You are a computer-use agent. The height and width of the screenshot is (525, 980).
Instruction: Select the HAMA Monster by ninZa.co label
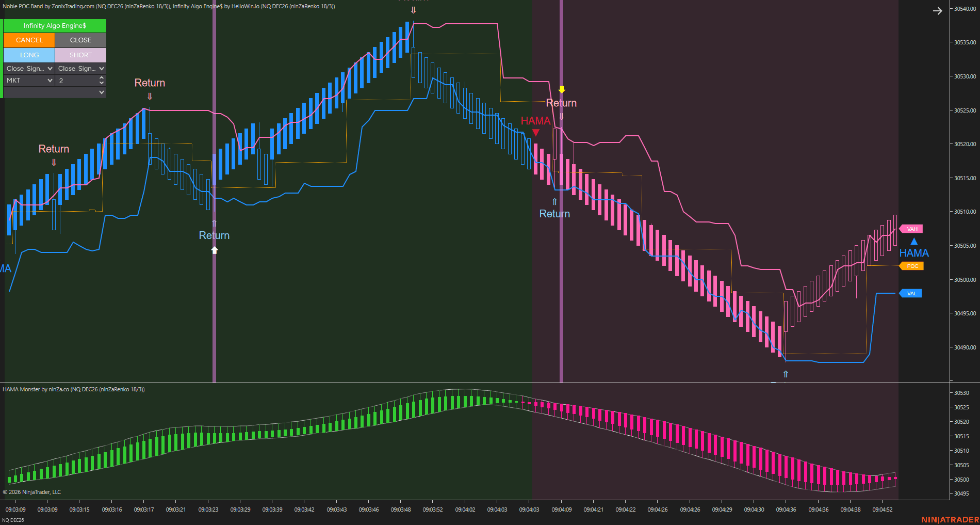[74, 389]
